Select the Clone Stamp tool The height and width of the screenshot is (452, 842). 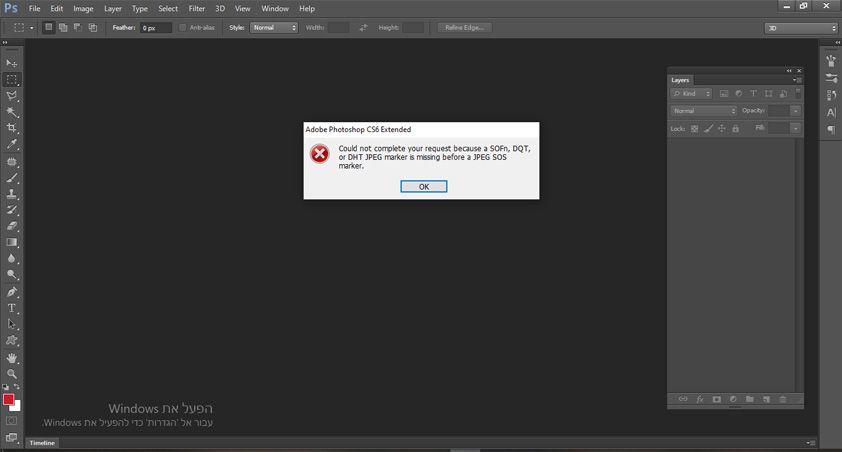pyautogui.click(x=11, y=194)
